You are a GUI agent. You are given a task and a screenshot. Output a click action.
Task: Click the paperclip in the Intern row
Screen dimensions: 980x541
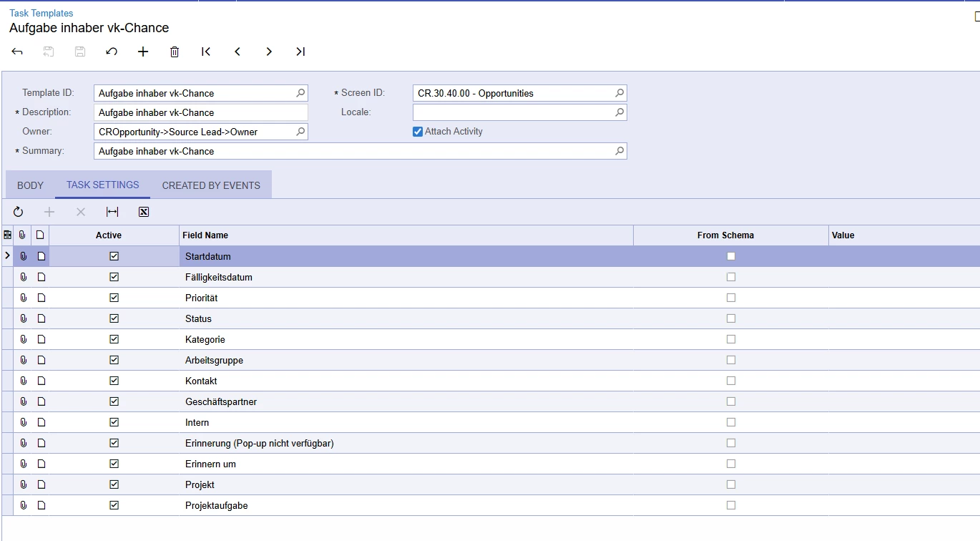(23, 422)
